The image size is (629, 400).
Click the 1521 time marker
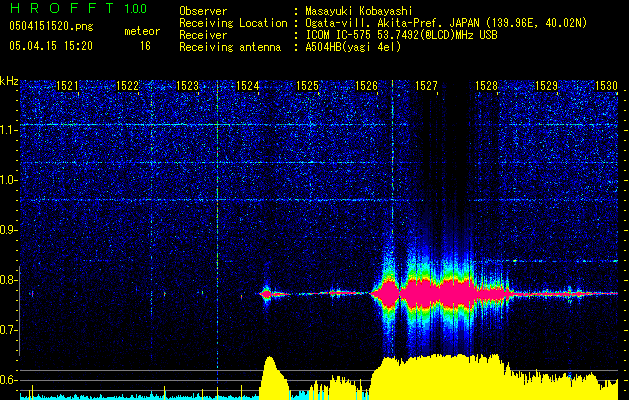point(67,85)
